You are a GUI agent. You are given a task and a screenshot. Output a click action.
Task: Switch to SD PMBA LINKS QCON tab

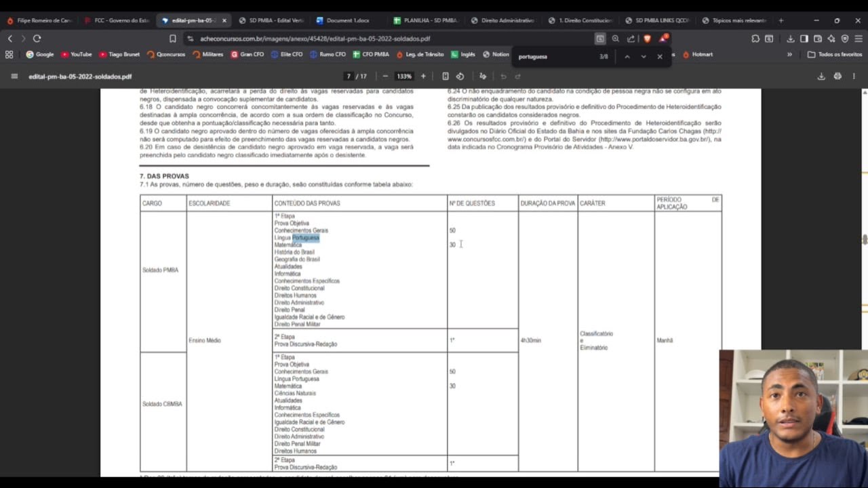click(x=658, y=20)
